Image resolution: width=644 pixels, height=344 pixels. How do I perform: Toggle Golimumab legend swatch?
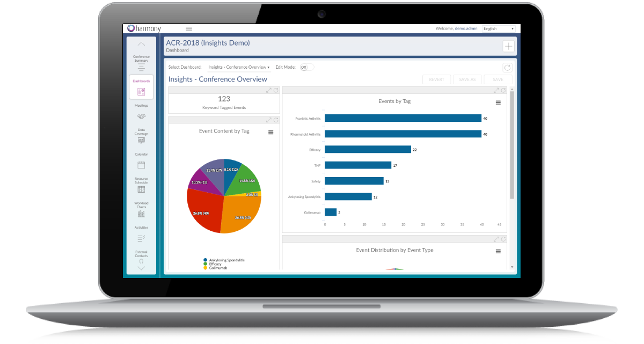pyautogui.click(x=206, y=268)
